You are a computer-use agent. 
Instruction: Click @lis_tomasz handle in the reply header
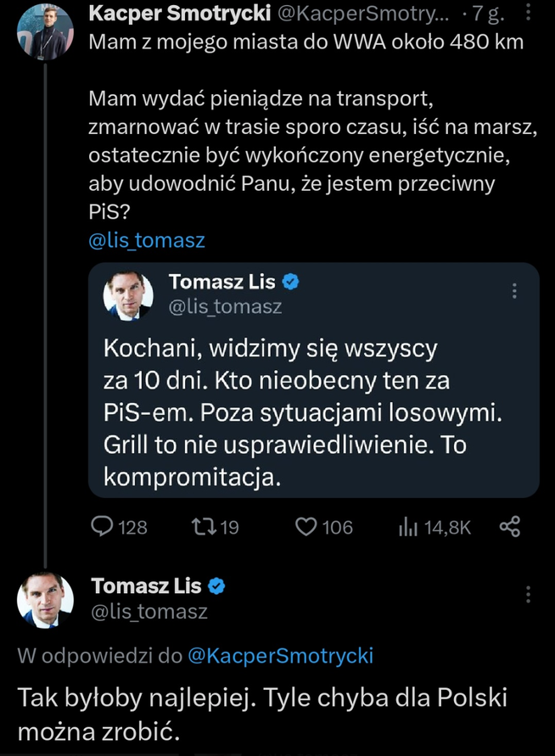point(149,611)
